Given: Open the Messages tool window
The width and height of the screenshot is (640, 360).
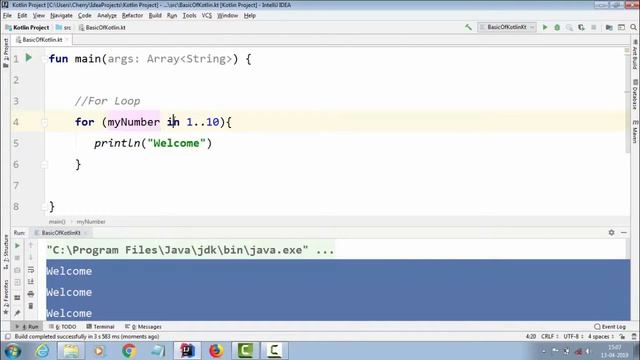Looking at the screenshot, I should point(143,327).
